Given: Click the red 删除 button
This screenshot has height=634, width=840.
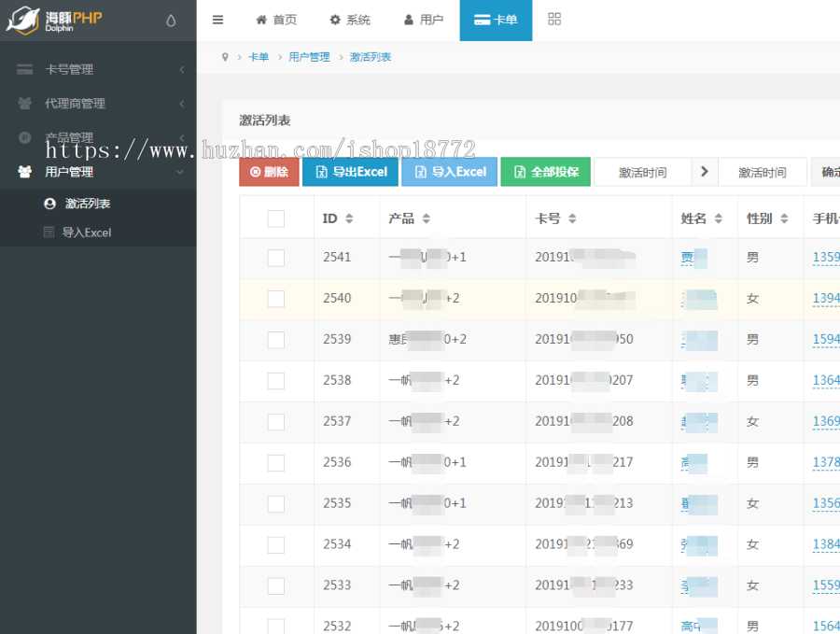Looking at the screenshot, I should click(269, 172).
